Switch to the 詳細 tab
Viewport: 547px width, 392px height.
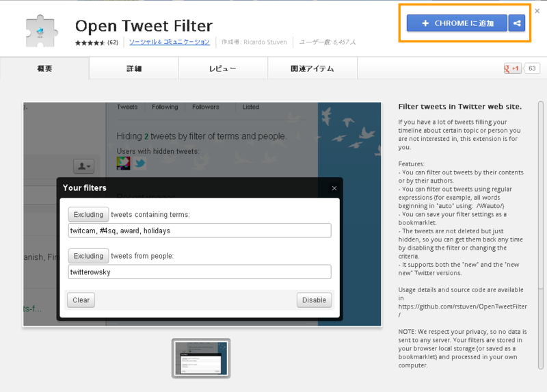134,68
